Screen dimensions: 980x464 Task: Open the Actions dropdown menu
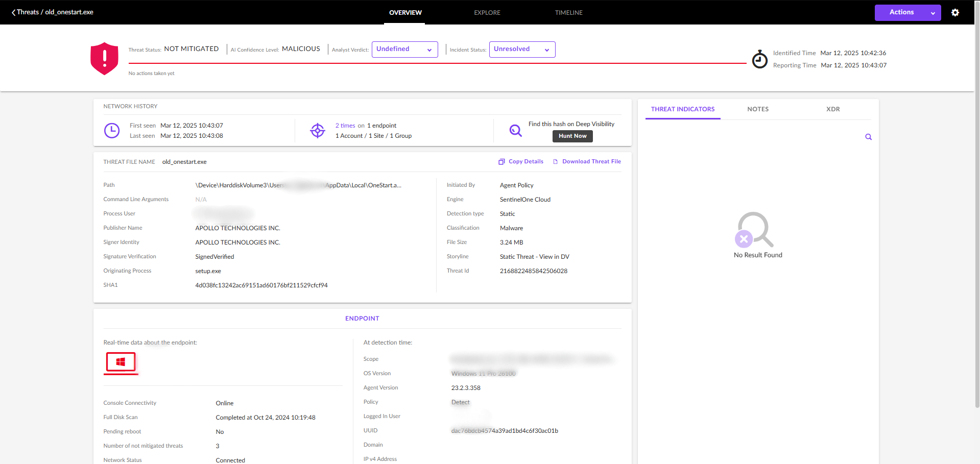coord(907,13)
